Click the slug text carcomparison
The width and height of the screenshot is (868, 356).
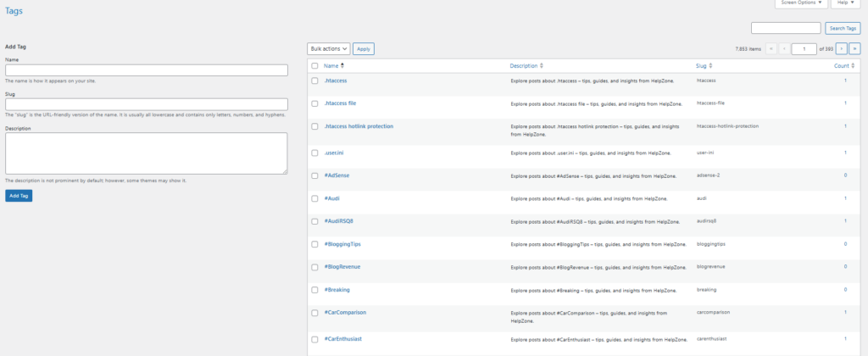tap(713, 312)
